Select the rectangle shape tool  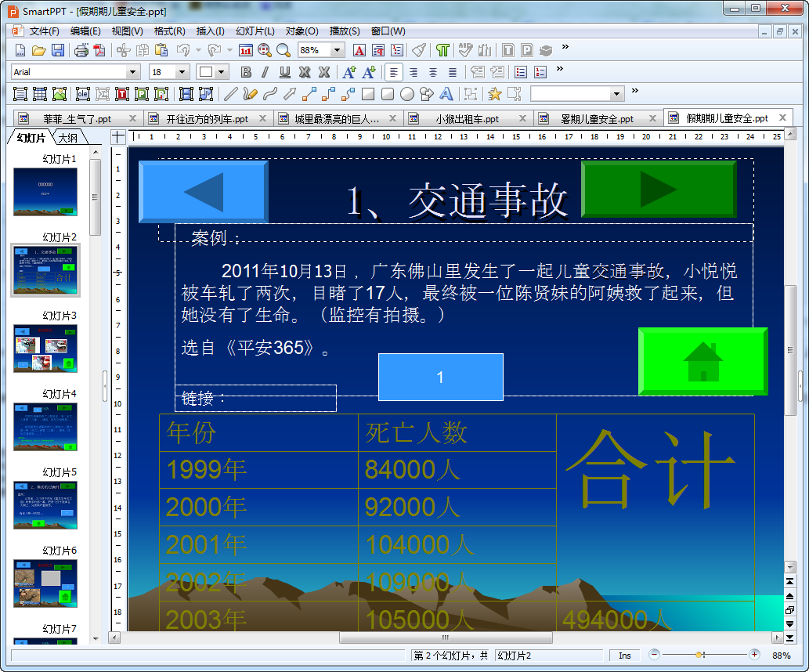pyautogui.click(x=368, y=94)
